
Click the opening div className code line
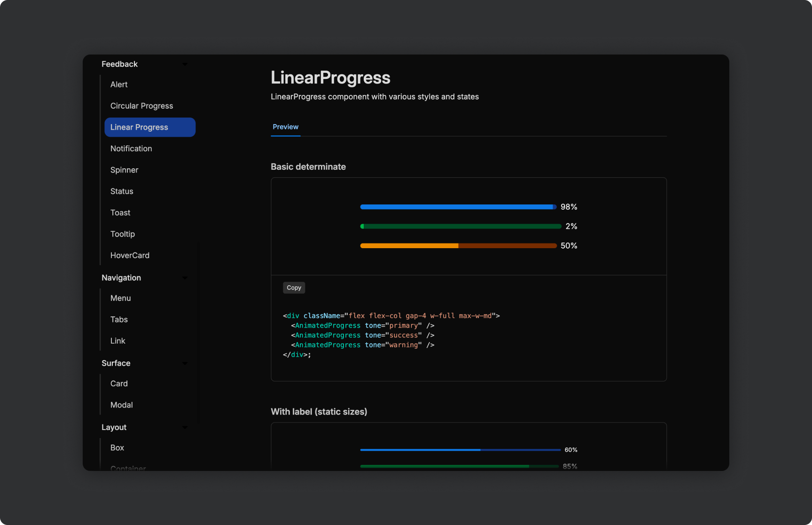coord(391,316)
